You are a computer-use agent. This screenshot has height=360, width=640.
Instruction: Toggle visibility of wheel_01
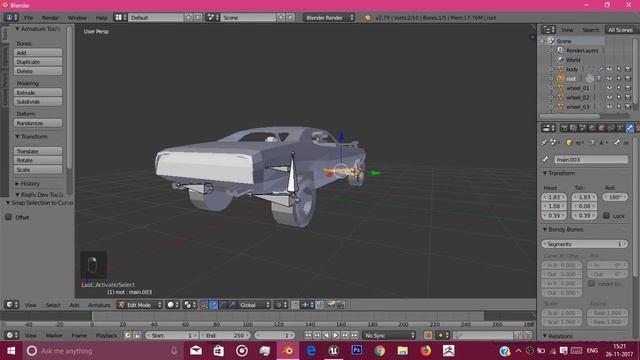609,88
